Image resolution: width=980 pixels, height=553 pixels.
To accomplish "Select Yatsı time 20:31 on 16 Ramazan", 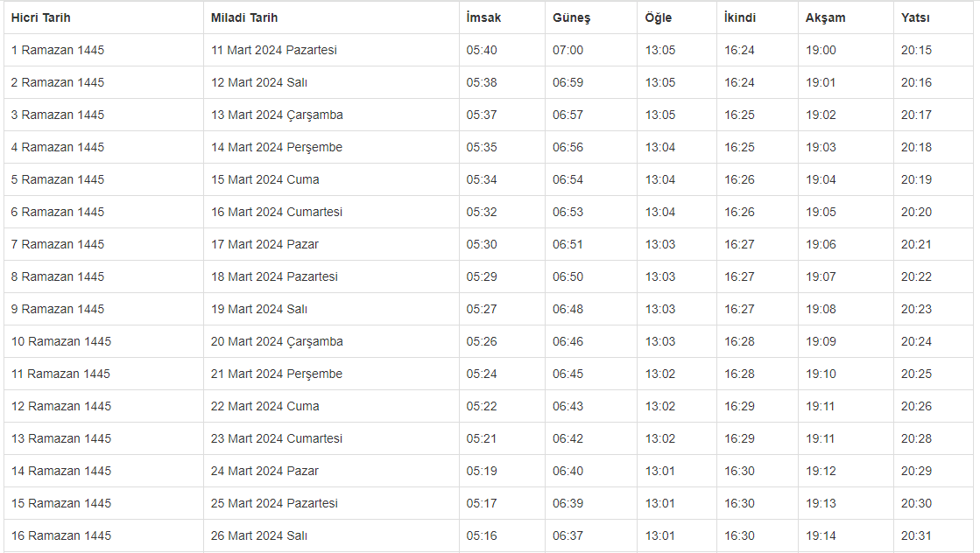I will (916, 535).
